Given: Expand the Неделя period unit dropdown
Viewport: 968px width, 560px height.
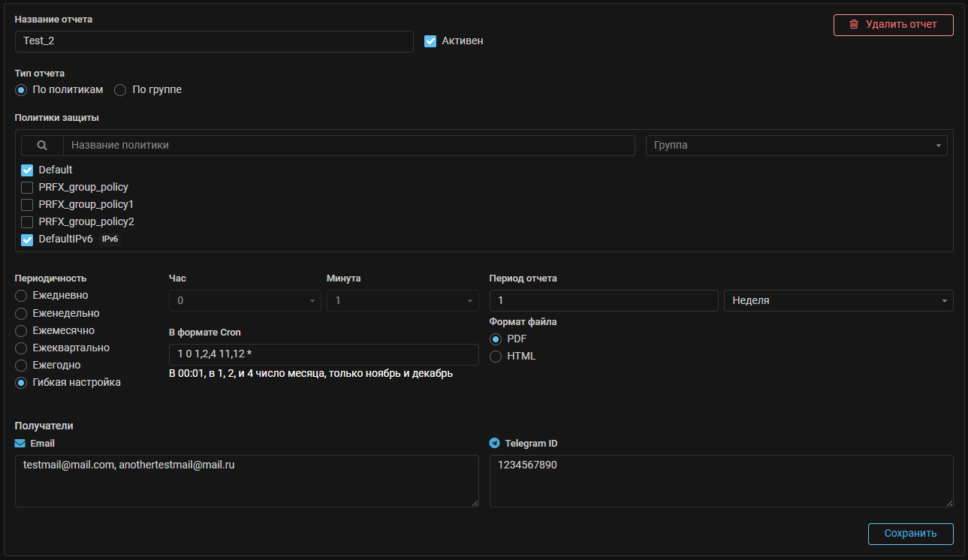Looking at the screenshot, I should tap(837, 300).
